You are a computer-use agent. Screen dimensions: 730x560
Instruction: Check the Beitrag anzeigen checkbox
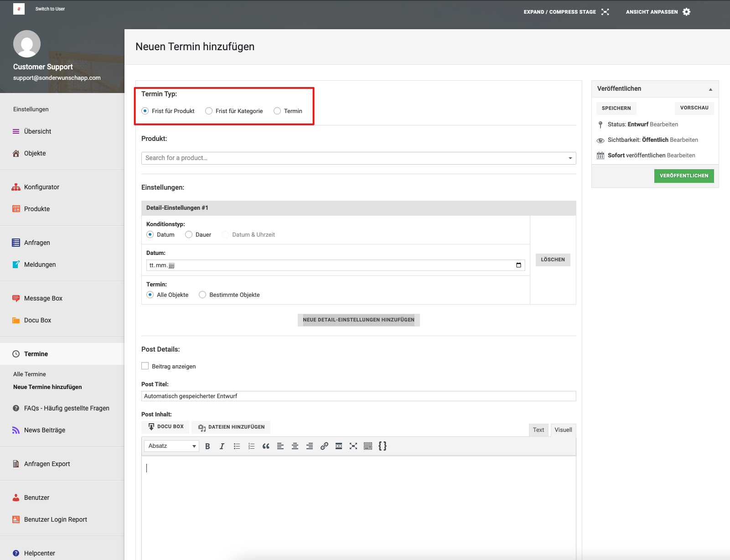[x=145, y=366]
